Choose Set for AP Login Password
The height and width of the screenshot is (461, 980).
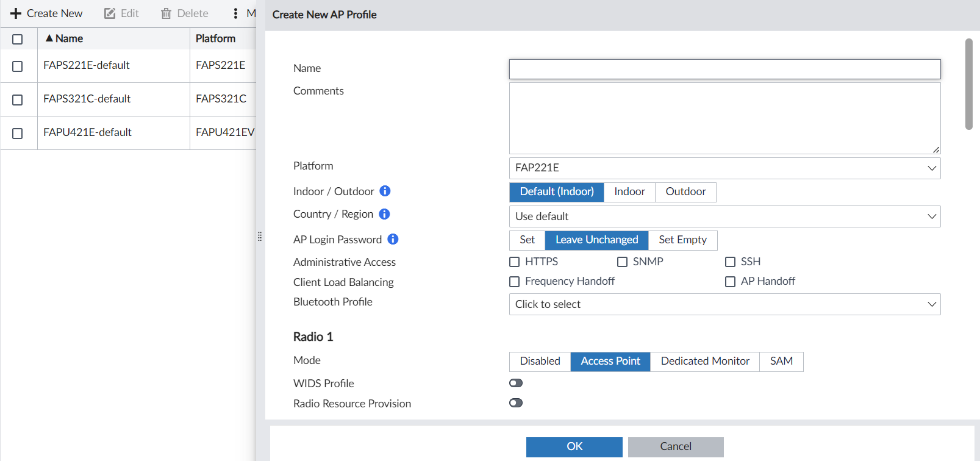tap(528, 240)
